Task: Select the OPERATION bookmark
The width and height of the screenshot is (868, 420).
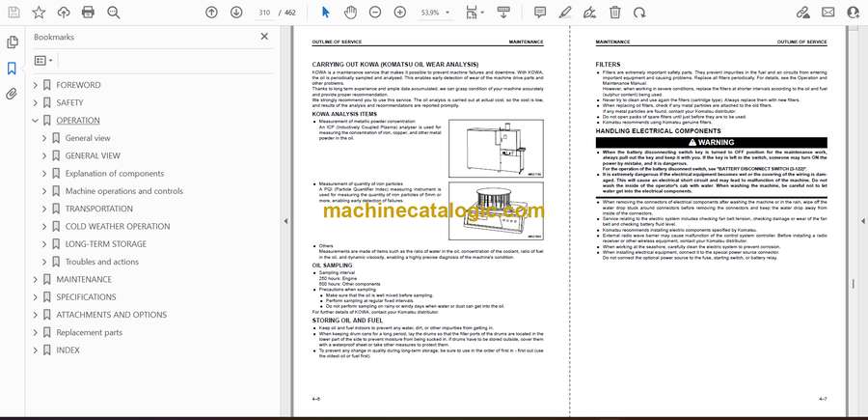Action: (78, 121)
